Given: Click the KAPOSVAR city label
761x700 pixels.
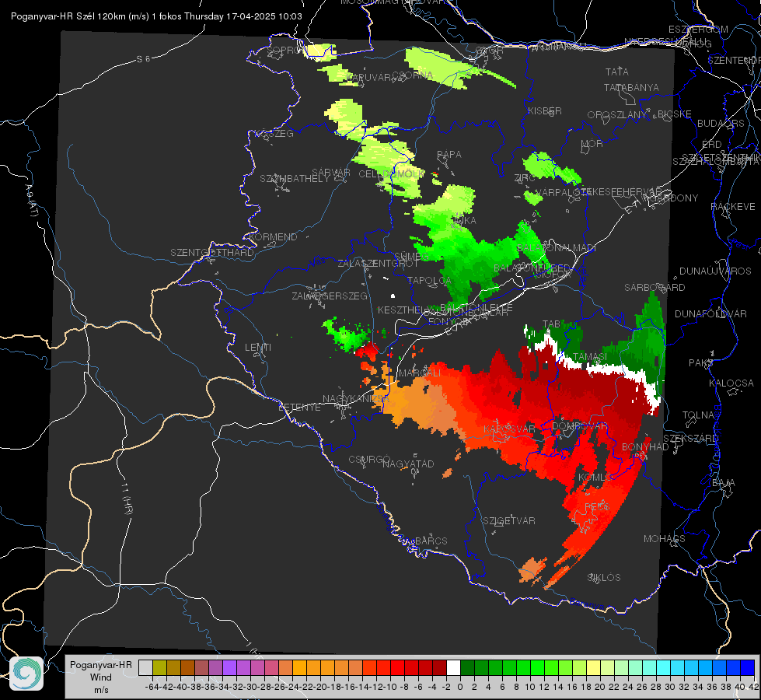Looking at the screenshot, I should click(x=509, y=429).
